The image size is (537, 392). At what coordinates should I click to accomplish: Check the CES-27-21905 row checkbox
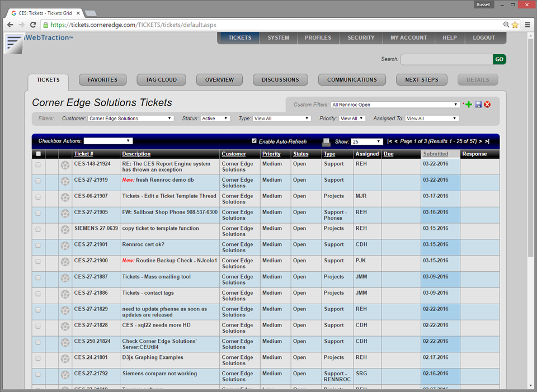(38, 213)
